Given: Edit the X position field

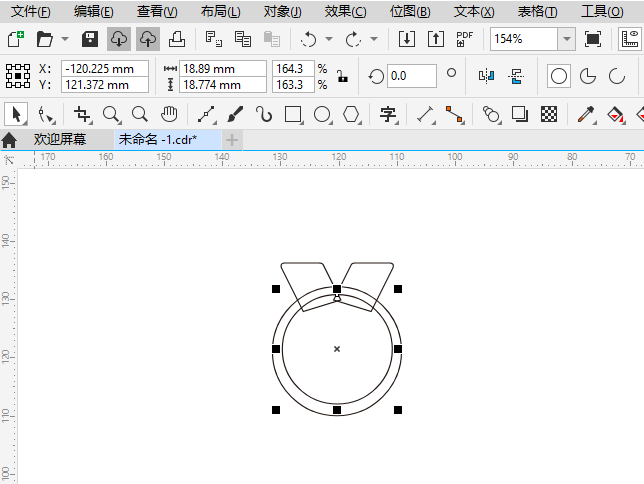Looking at the screenshot, I should [x=105, y=69].
